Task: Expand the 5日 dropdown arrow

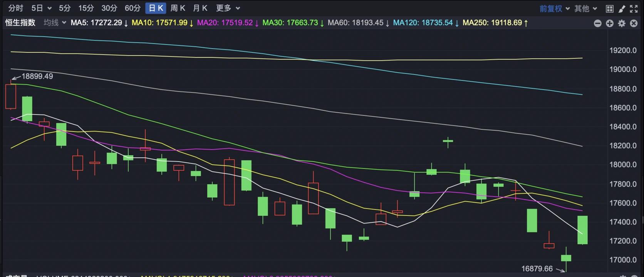Action: coord(49,8)
